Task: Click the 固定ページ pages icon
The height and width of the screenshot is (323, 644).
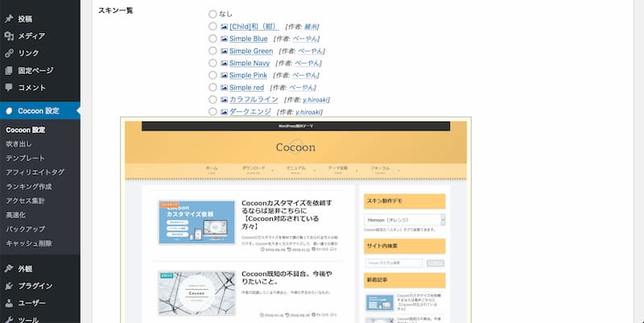Action: click(x=9, y=70)
